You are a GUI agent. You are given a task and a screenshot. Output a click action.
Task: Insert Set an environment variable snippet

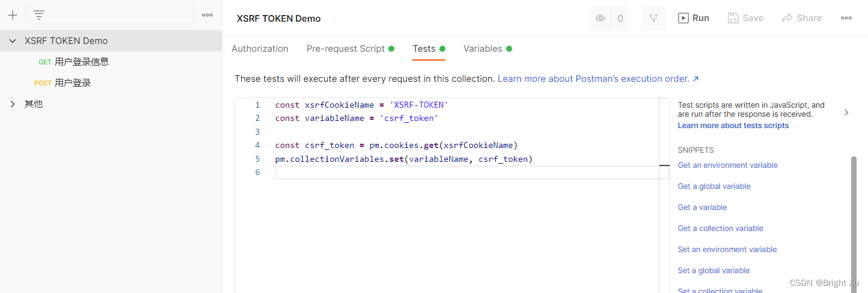pyautogui.click(x=727, y=250)
